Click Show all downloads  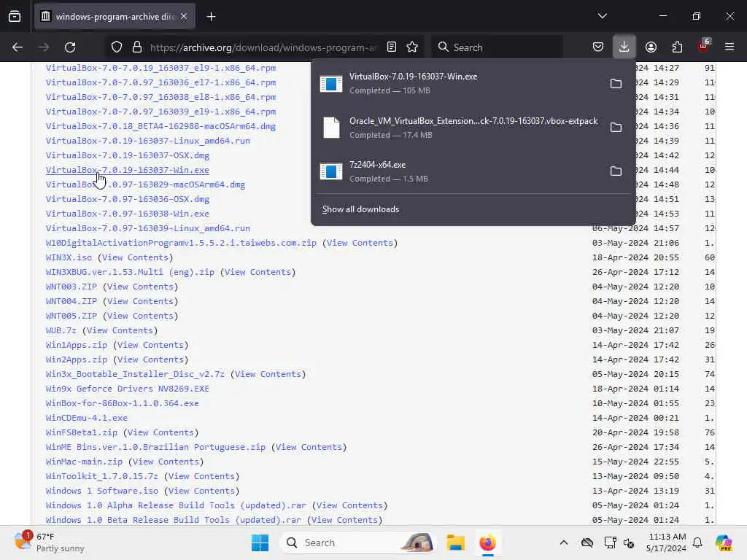pyautogui.click(x=360, y=209)
